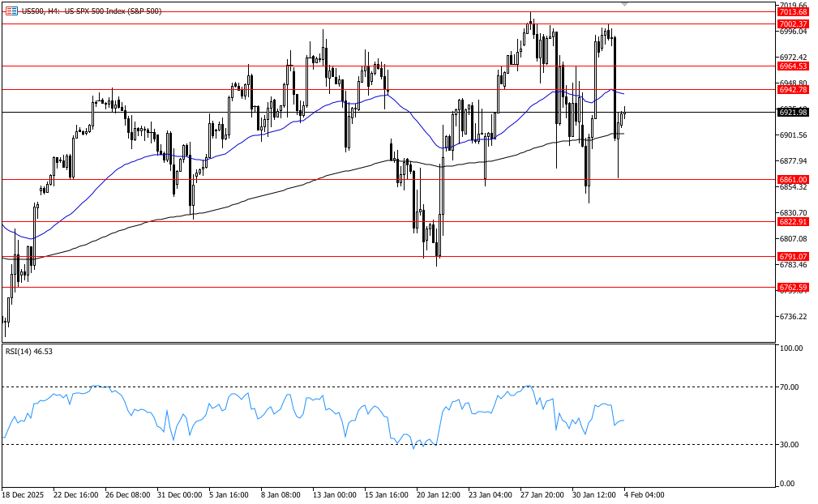Click the 27 Jan 20:00 time axis label

coord(541,493)
